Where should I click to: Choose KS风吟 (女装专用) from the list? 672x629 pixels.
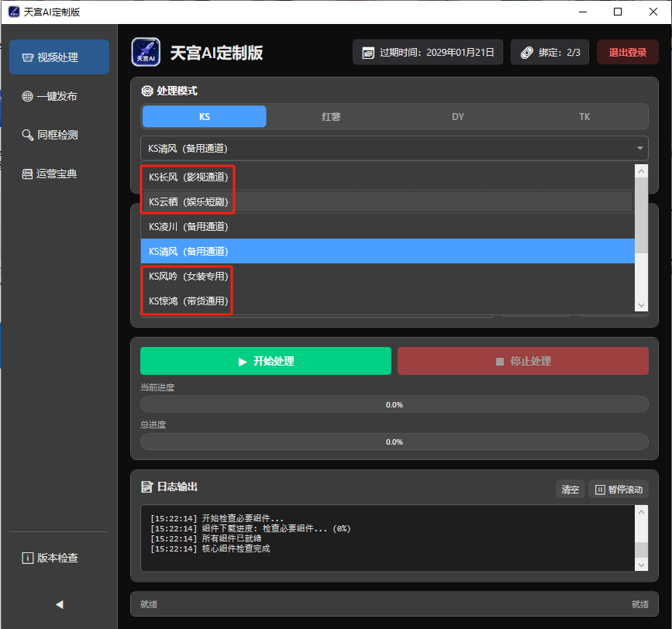[x=388, y=277]
